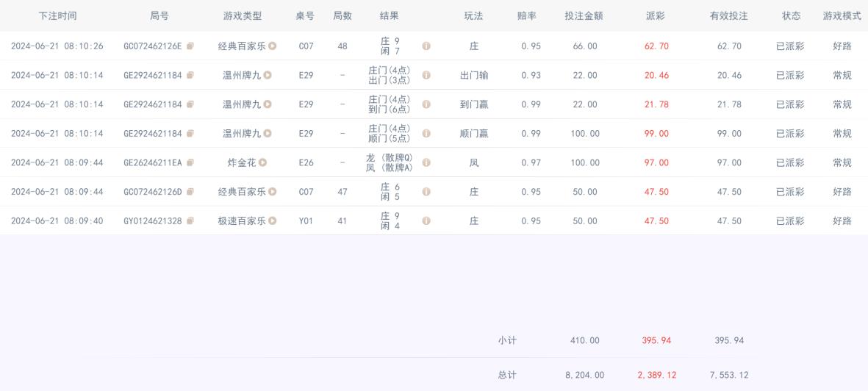Click the 出门输 play type cell
The width and height of the screenshot is (868, 391).
[474, 75]
